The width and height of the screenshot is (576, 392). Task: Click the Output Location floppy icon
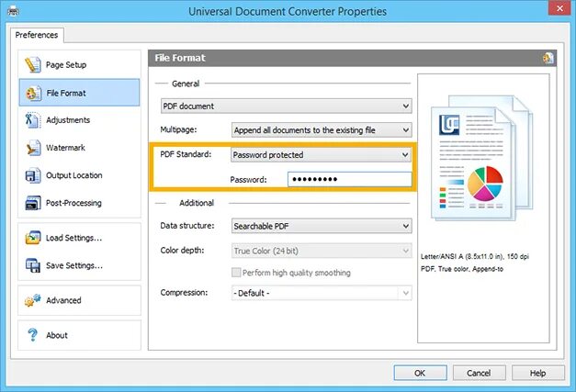pos(33,175)
